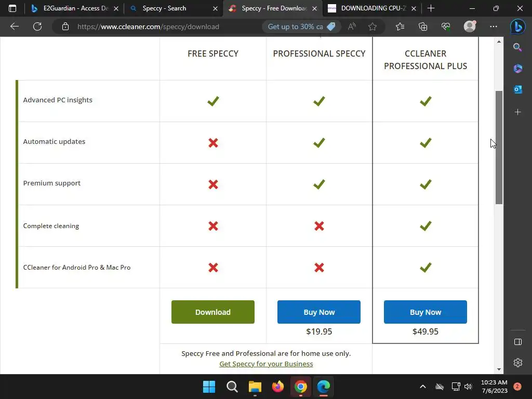
Task: Open the Bing chat sidebar button
Action: (518, 26)
